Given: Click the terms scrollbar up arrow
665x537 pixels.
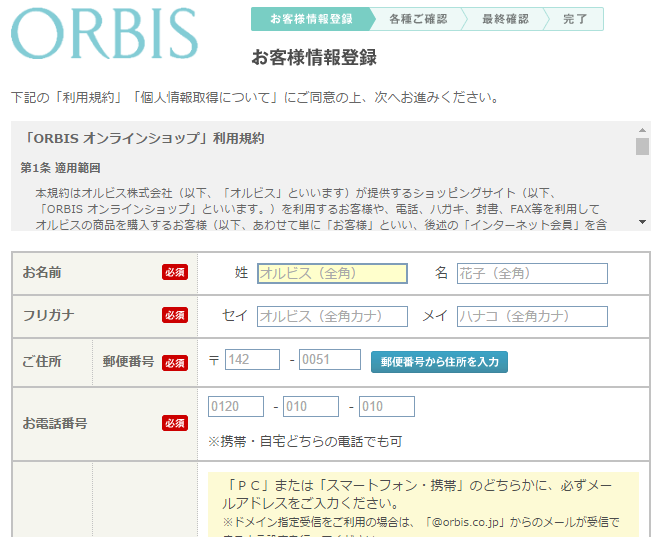Looking at the screenshot, I should tap(643, 130).
